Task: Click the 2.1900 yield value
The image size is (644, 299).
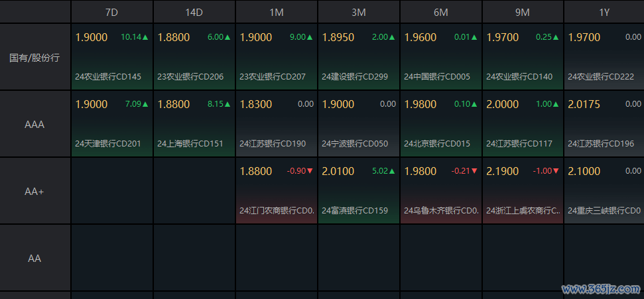Action: 502,171
